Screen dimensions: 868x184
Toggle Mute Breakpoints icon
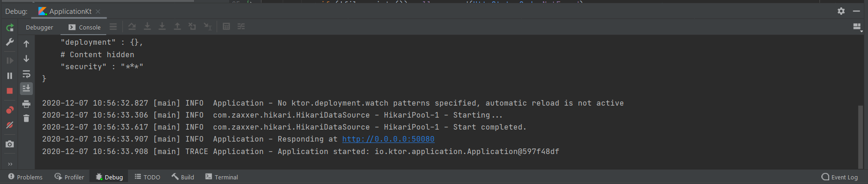tap(10, 125)
